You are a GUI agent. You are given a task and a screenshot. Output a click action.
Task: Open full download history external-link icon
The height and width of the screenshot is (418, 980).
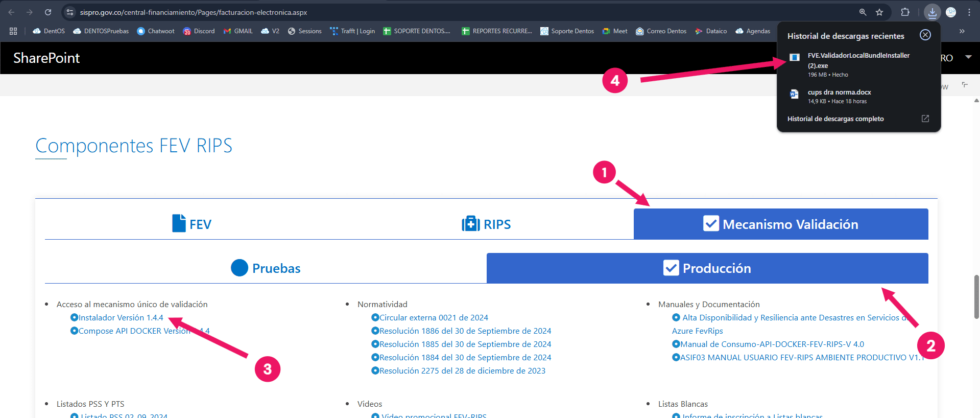pos(925,119)
